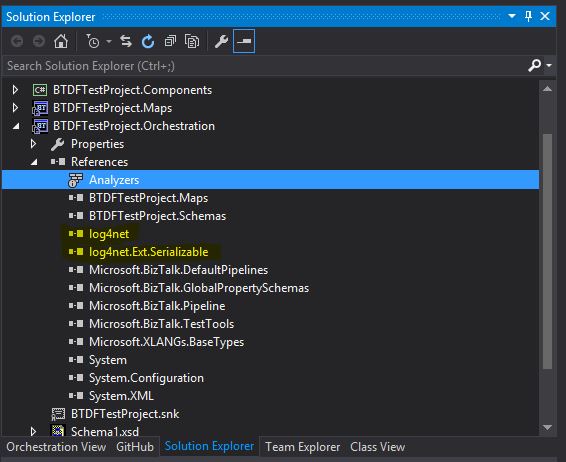This screenshot has height=462, width=566.
Task: Toggle Show All Files icon
Action: click(x=192, y=42)
